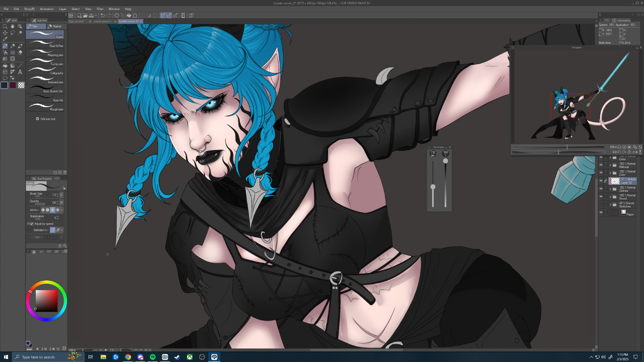Hide the Paper layer

(x=601, y=212)
